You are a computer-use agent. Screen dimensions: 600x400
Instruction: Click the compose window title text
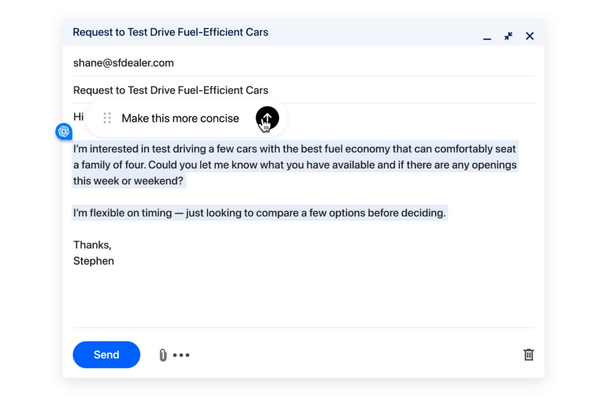click(170, 32)
